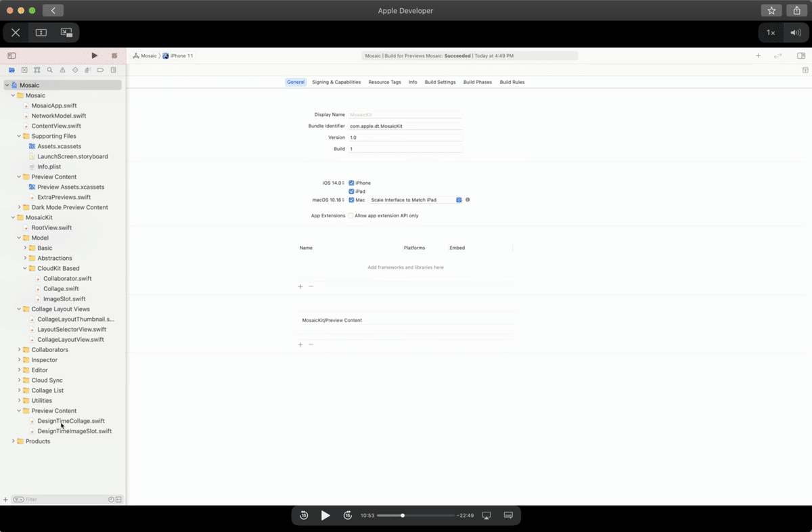
Task: Open Scale Interface to Match iPad dropdown
Action: [415, 200]
